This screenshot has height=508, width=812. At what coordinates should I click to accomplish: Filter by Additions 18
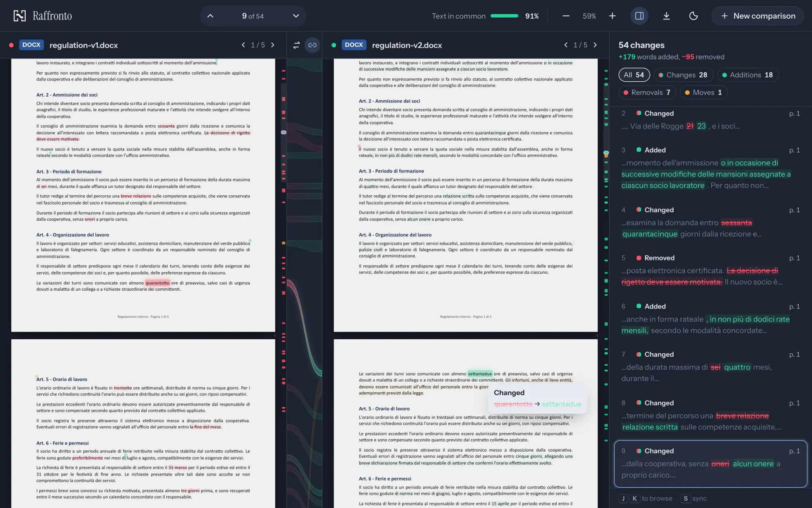tap(748, 75)
